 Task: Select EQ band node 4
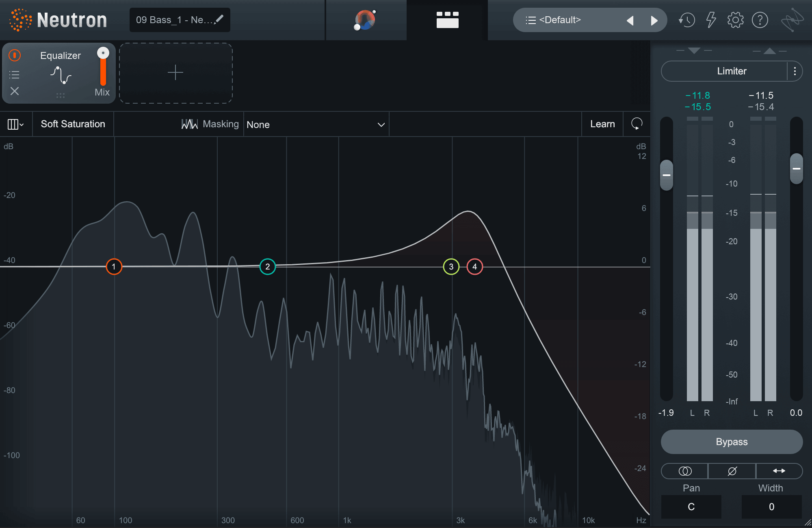pyautogui.click(x=474, y=267)
